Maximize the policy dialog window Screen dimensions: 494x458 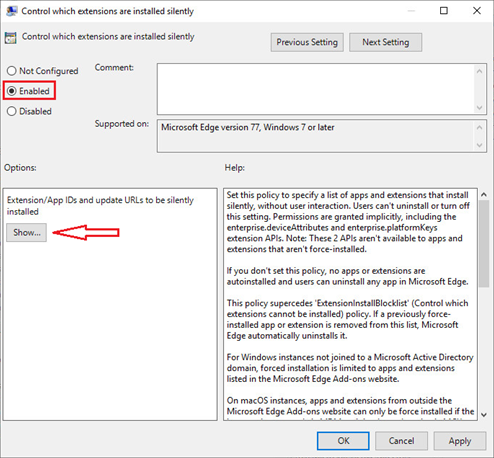[x=444, y=11]
